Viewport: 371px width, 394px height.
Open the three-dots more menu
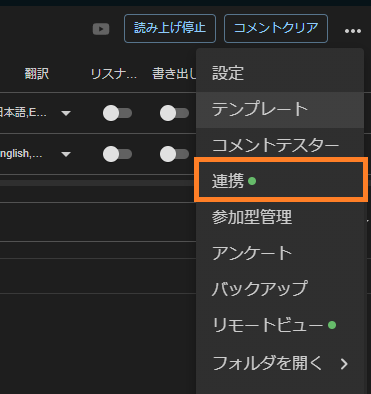(x=353, y=31)
